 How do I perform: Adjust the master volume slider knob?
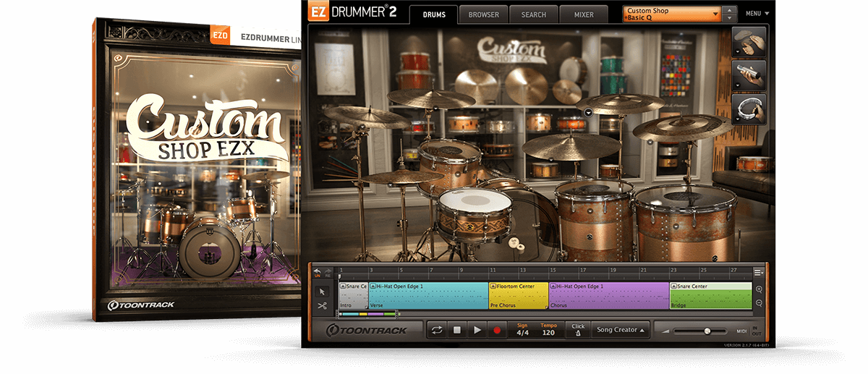[x=707, y=331]
